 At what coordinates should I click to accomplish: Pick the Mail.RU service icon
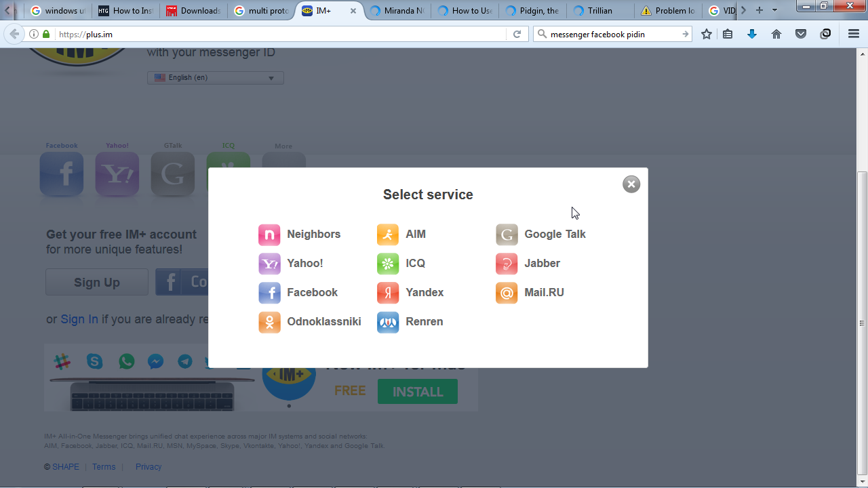pos(507,293)
